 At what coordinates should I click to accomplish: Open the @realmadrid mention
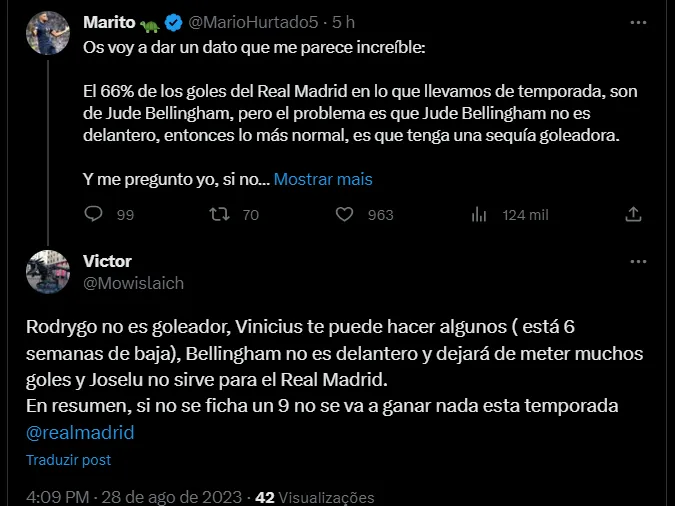[x=79, y=433]
